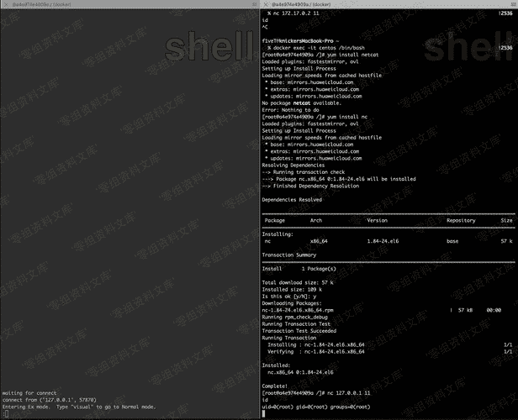Click the 'Dependencies Resolved' line

[x=292, y=200]
